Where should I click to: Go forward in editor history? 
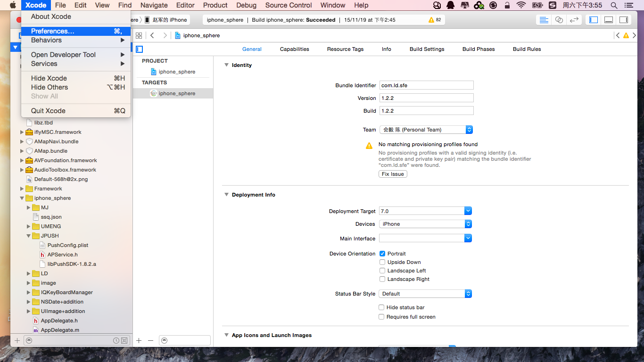[x=165, y=35]
